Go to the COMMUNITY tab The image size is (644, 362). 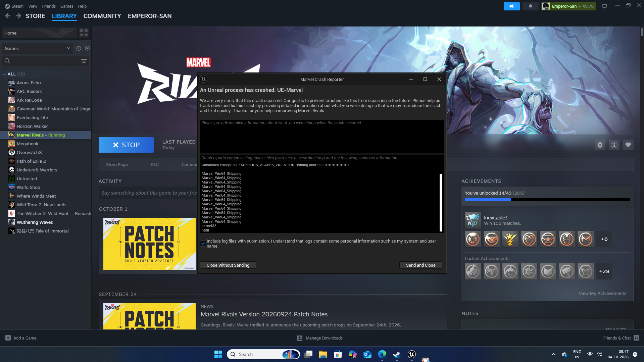(x=102, y=16)
